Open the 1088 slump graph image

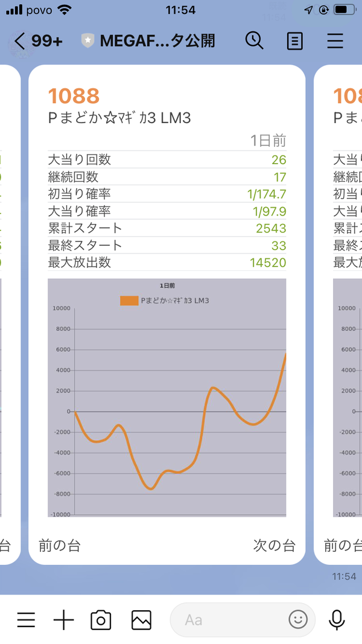coord(167,398)
